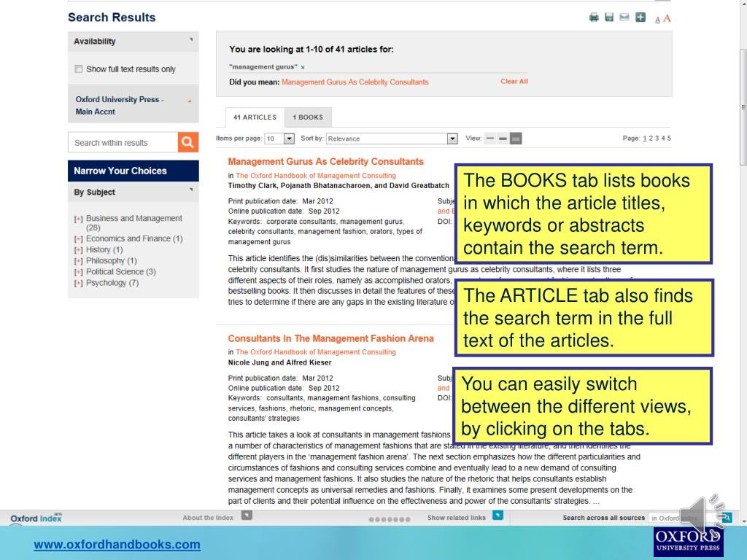Select the medium view mode icon
The width and height of the screenshot is (747, 560).
(503, 139)
